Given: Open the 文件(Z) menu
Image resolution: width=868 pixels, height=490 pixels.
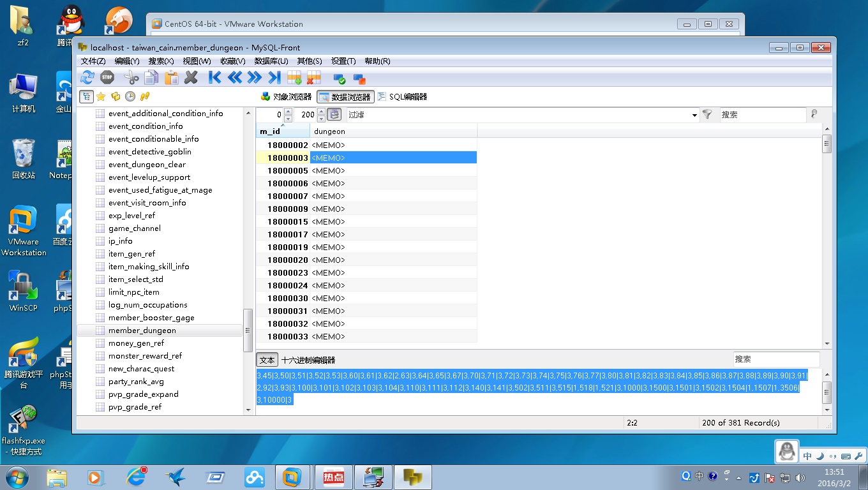Looking at the screenshot, I should [93, 61].
